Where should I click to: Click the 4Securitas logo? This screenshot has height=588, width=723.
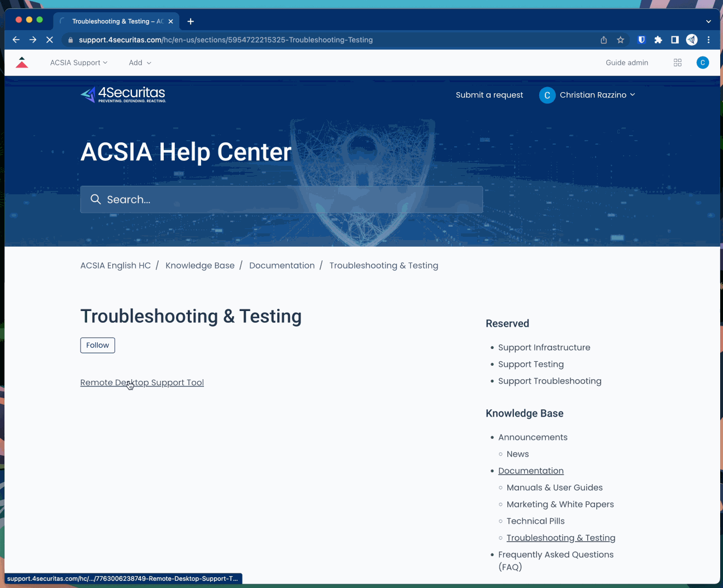coord(123,94)
